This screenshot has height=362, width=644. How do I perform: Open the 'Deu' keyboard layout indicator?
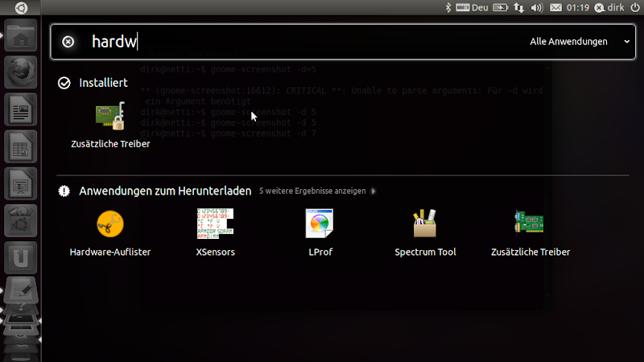472,7
